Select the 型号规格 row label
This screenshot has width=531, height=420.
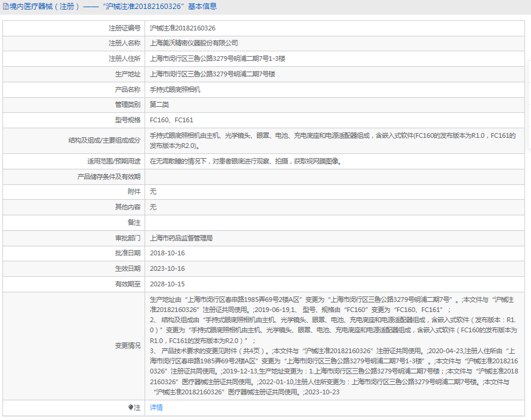point(128,120)
